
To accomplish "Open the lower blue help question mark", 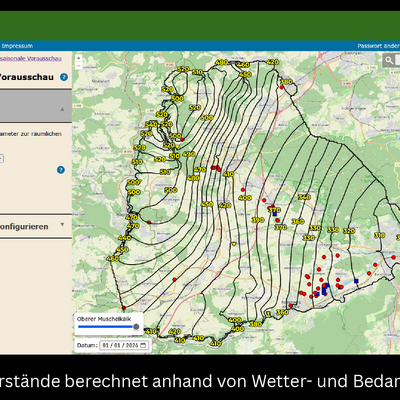I will (x=60, y=170).
